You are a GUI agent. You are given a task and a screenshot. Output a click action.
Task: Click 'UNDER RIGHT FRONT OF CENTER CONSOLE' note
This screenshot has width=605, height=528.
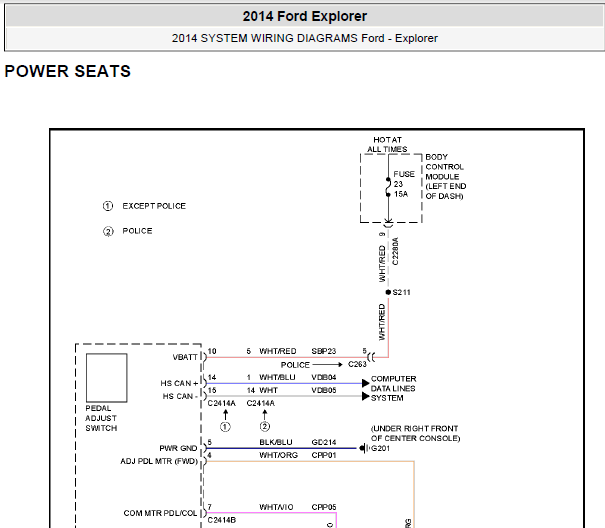pyautogui.click(x=416, y=433)
